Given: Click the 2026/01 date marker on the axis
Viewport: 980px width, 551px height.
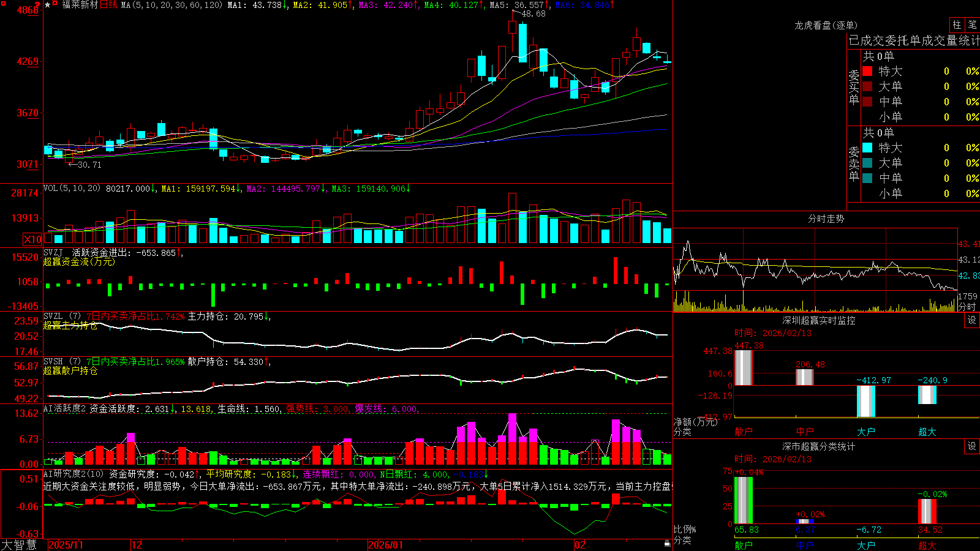Looking at the screenshot, I should tap(386, 545).
